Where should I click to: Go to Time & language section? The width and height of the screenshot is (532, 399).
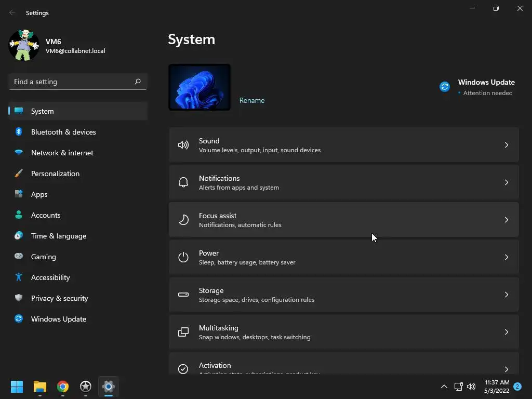(x=78, y=235)
